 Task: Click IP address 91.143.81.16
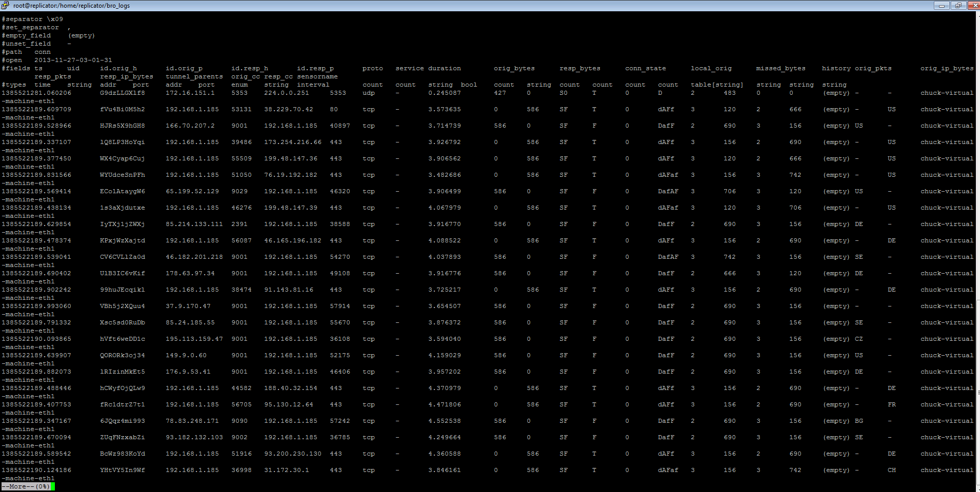point(289,290)
